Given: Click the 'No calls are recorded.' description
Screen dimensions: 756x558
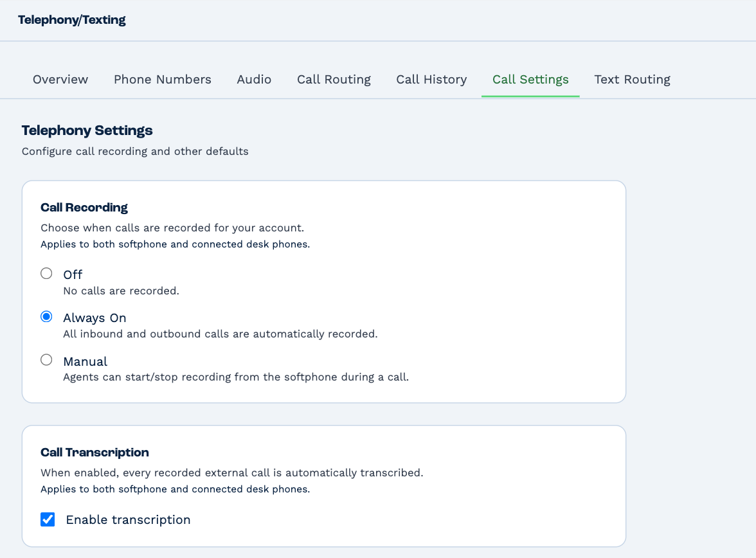Looking at the screenshot, I should [121, 291].
